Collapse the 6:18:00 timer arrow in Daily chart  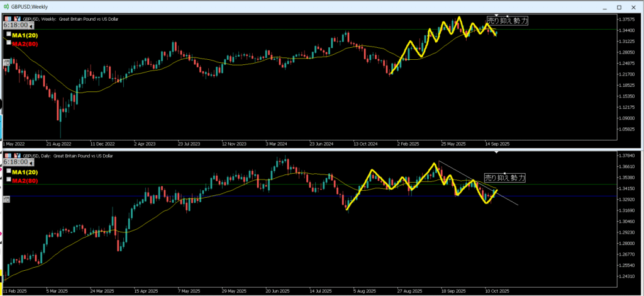coord(30,162)
